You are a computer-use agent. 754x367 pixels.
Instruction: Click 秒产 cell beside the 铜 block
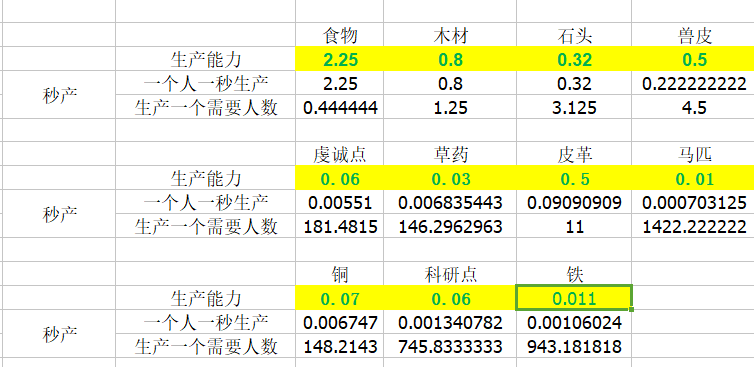[x=59, y=334]
